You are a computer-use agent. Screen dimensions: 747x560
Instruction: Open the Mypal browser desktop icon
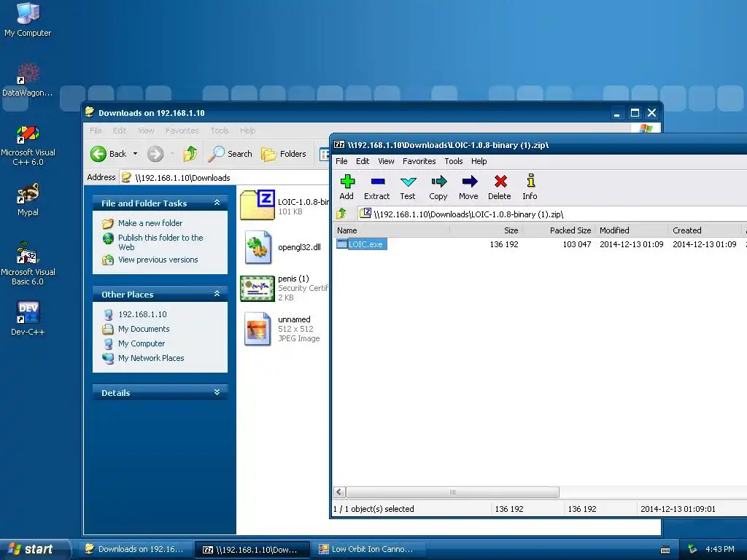tap(28, 200)
